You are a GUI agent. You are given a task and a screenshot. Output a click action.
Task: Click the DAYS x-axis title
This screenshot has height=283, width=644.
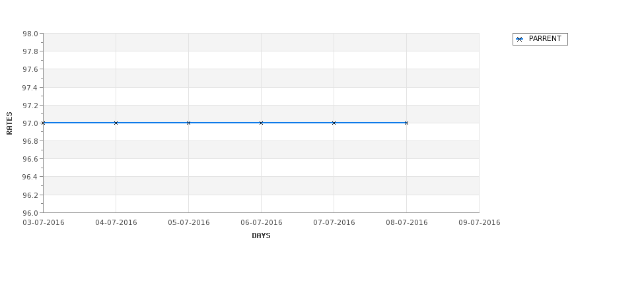[x=261, y=236]
